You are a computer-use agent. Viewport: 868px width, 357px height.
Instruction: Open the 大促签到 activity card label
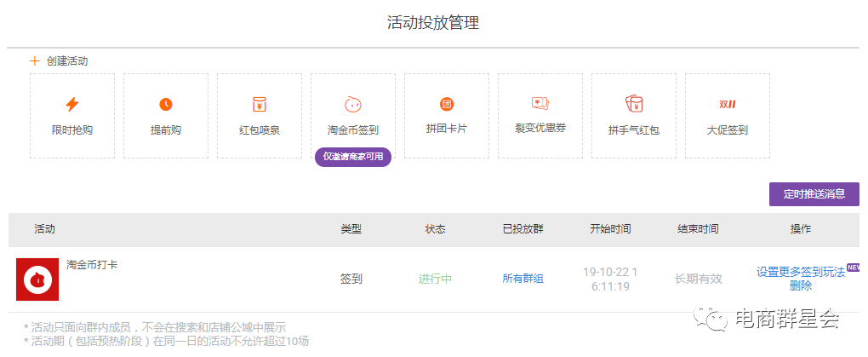(728, 130)
